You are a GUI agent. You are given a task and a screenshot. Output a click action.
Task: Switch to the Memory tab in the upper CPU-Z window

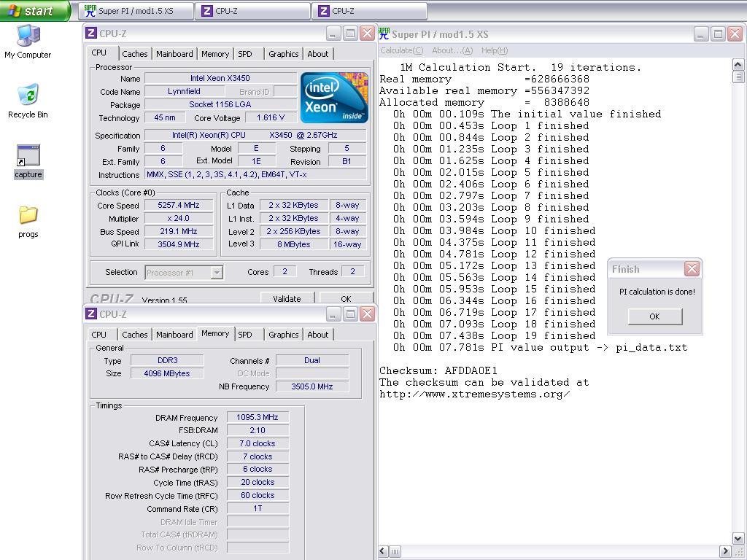tap(215, 54)
